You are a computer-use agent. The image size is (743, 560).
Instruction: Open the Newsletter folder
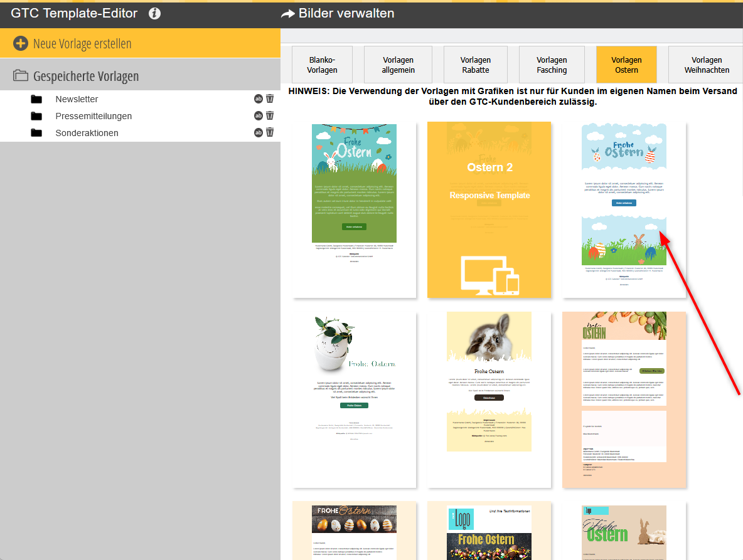pyautogui.click(x=77, y=99)
